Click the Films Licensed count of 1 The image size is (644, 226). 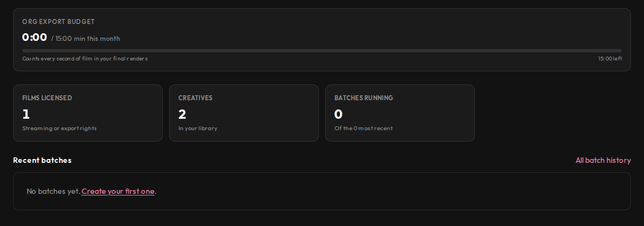coord(26,114)
